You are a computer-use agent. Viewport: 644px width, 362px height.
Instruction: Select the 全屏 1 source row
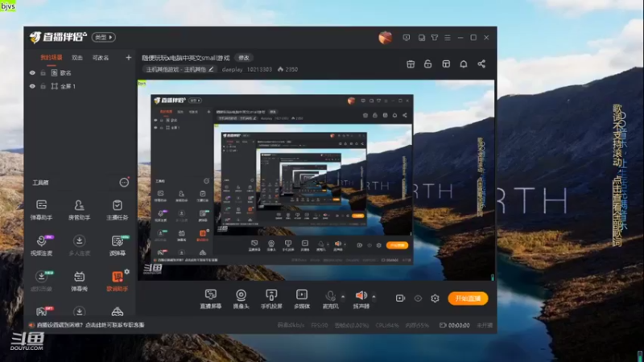coord(79,86)
